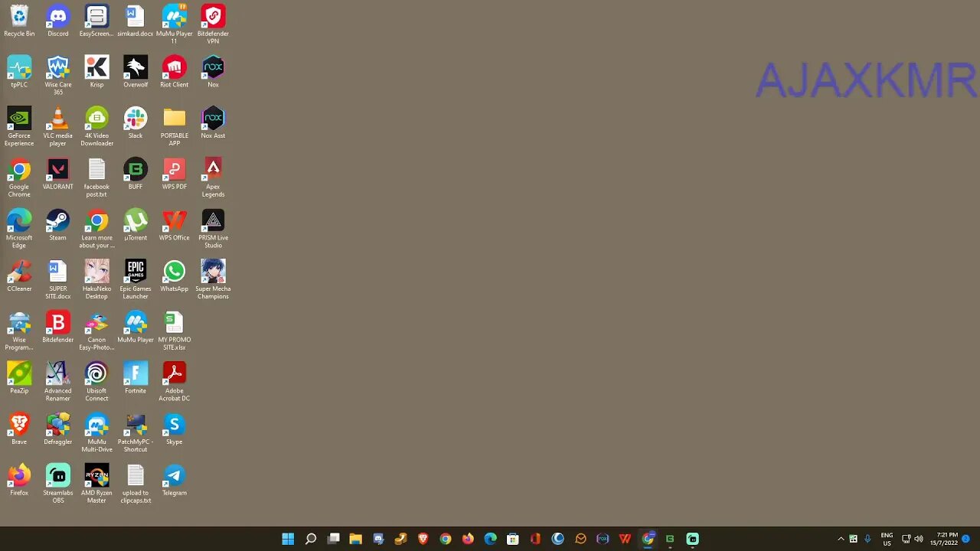Open WPS PDF desktop shortcut

click(x=174, y=174)
